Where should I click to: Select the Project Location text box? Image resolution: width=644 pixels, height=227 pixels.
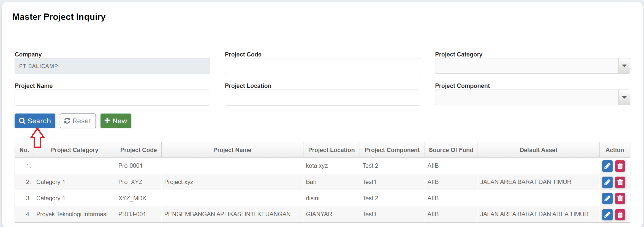click(x=322, y=98)
